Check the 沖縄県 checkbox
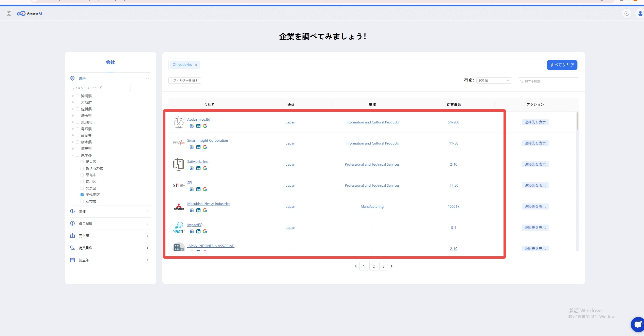The image size is (644, 336). 77,96
